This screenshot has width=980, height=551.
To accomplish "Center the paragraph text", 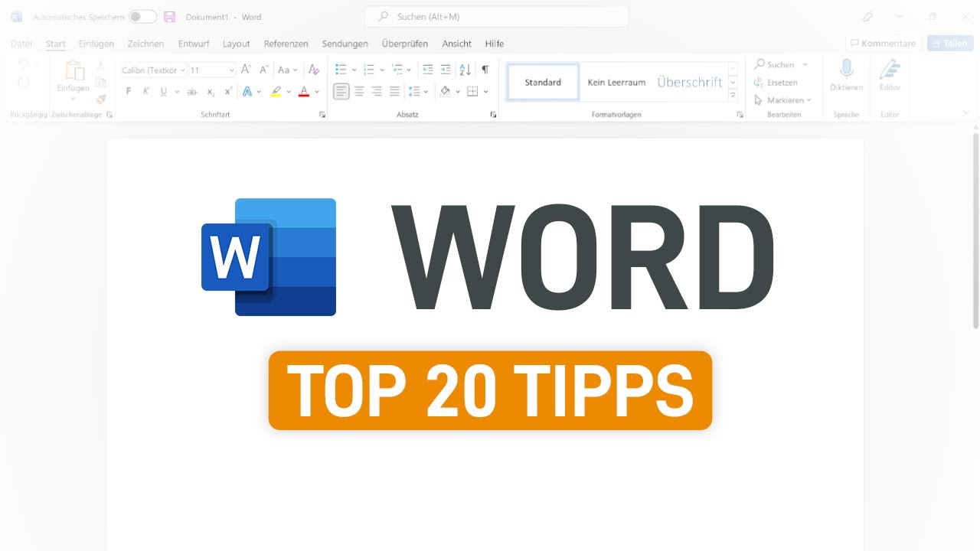I will [x=359, y=92].
